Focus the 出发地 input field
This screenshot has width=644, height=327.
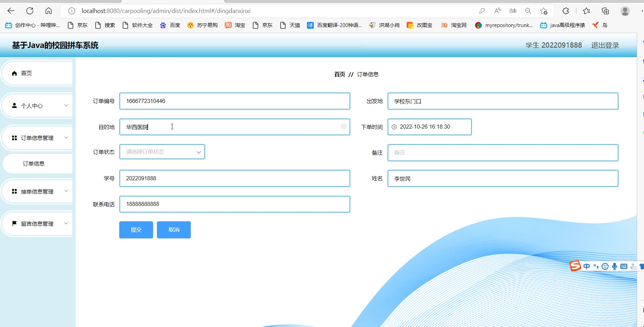tap(503, 101)
